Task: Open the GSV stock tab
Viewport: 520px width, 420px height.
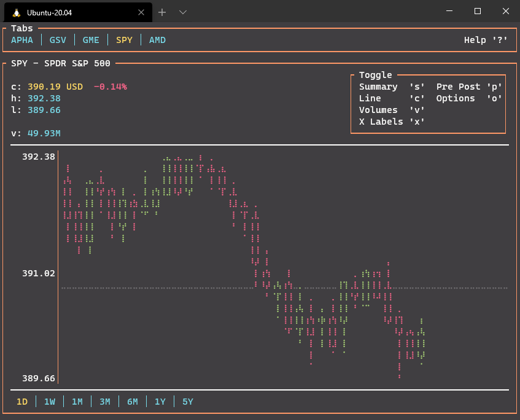Action: point(58,40)
